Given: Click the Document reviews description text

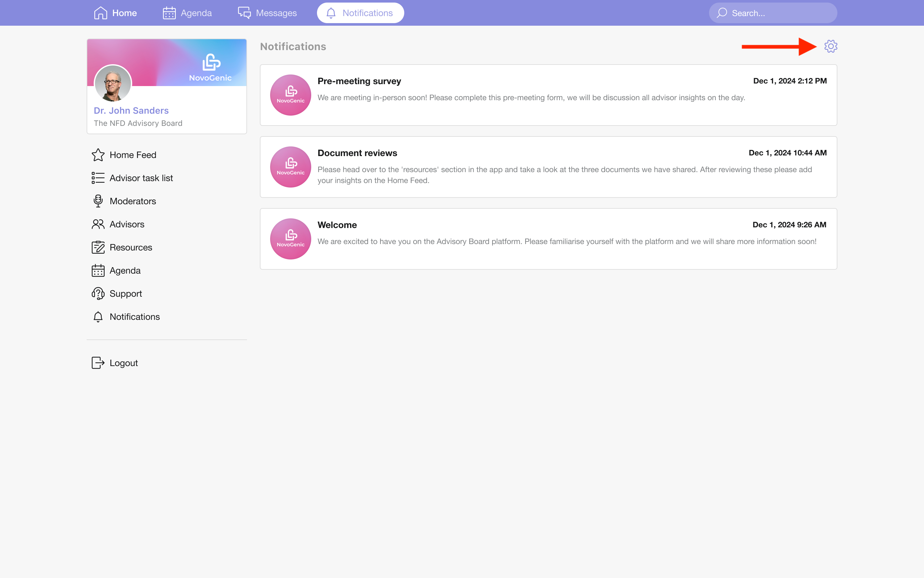Looking at the screenshot, I should click(565, 175).
